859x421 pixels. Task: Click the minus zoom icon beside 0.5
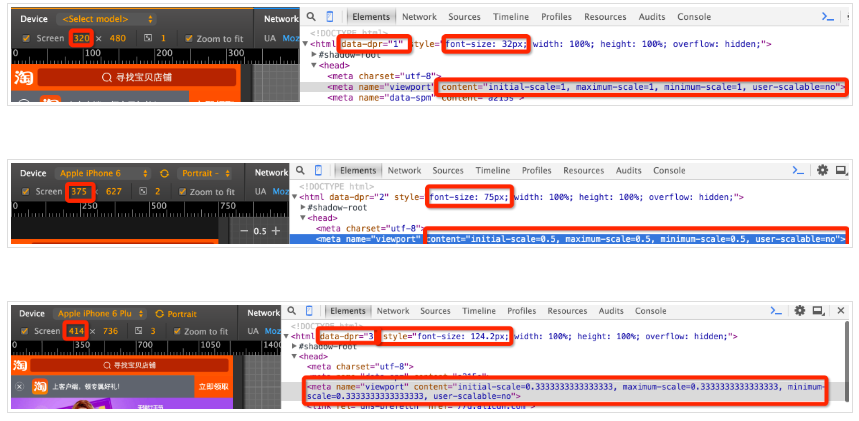[244, 231]
